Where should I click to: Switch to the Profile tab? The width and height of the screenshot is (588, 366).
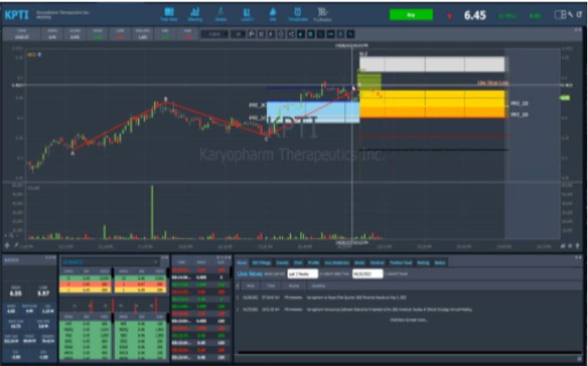313,262
